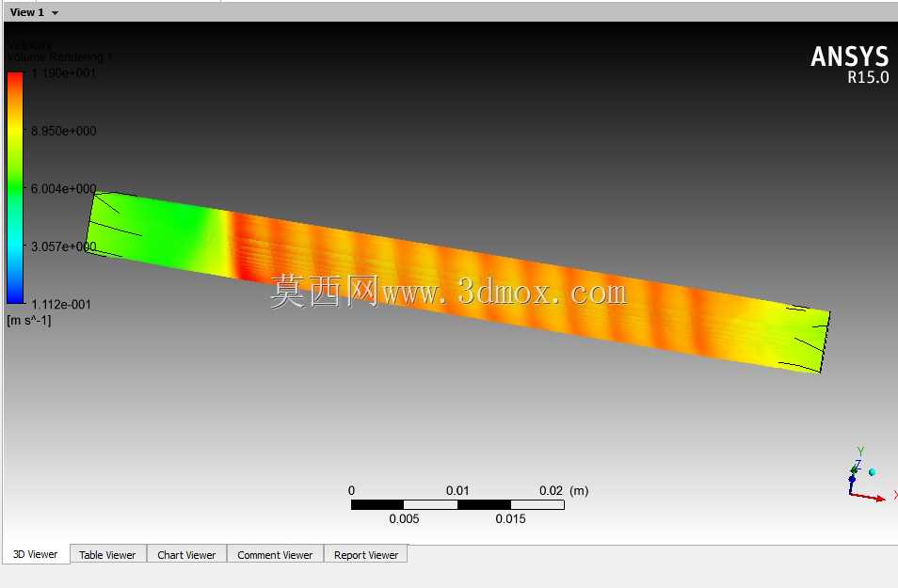Click the [m s^-1] unit label
The height and width of the screenshot is (588, 898).
pos(29,320)
